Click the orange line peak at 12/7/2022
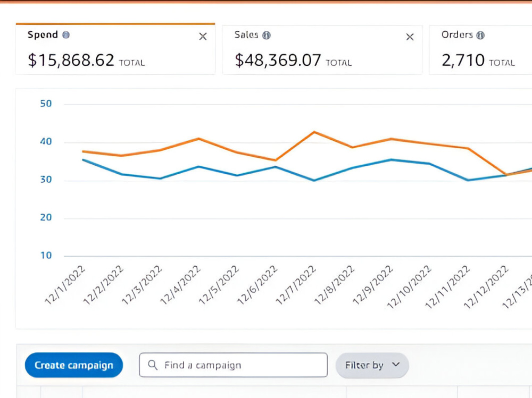The width and height of the screenshot is (532, 398). [314, 132]
